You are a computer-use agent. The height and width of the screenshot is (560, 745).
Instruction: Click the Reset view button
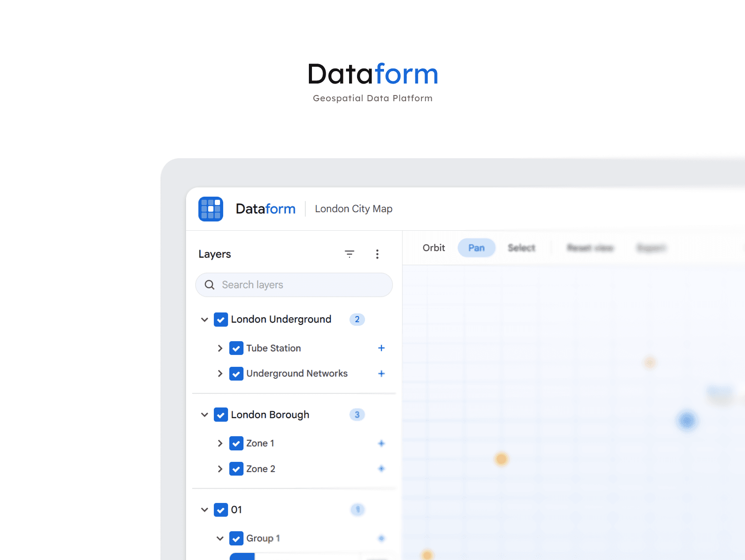point(590,248)
